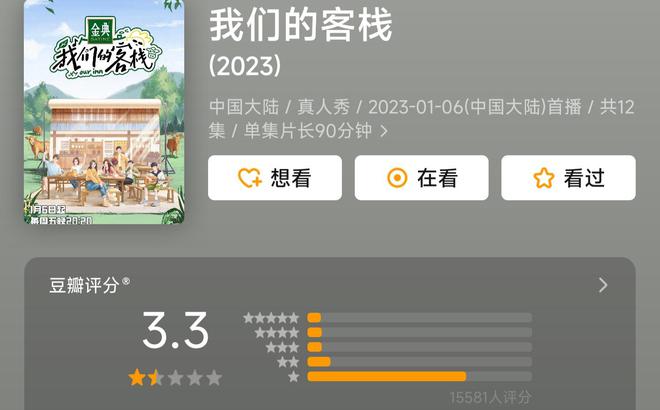The height and width of the screenshot is (410, 660).
Task: Mark the show as 在看
Action: (421, 178)
